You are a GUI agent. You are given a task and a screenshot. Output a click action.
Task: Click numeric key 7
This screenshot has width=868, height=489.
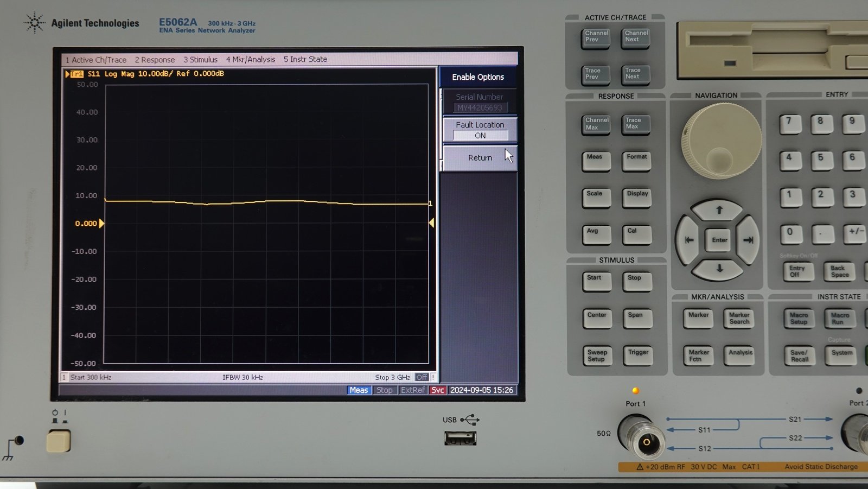[790, 125]
